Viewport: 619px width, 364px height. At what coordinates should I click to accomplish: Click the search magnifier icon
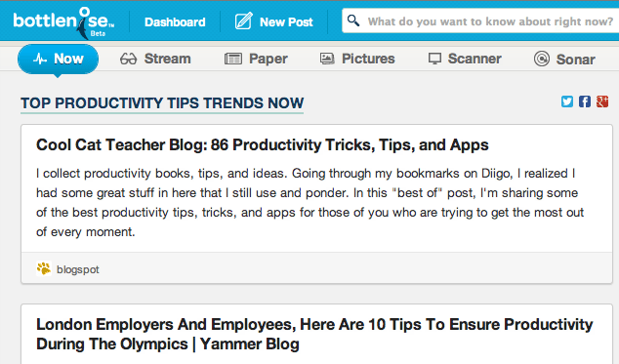coord(352,20)
